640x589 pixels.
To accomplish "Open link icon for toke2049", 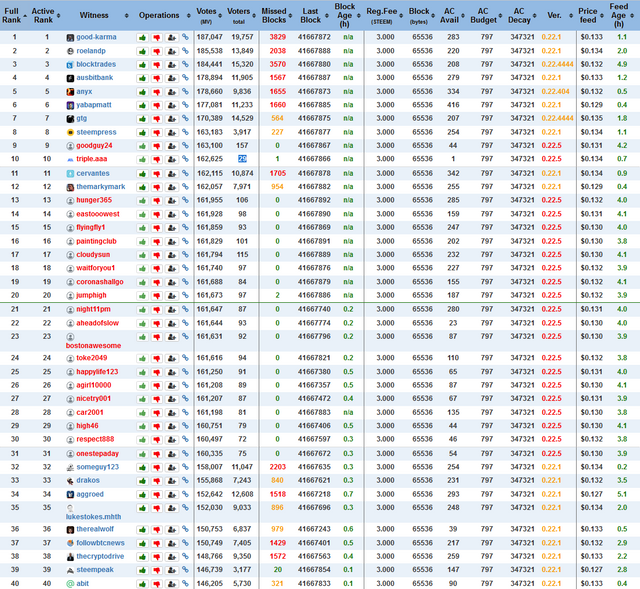I will pos(185,358).
